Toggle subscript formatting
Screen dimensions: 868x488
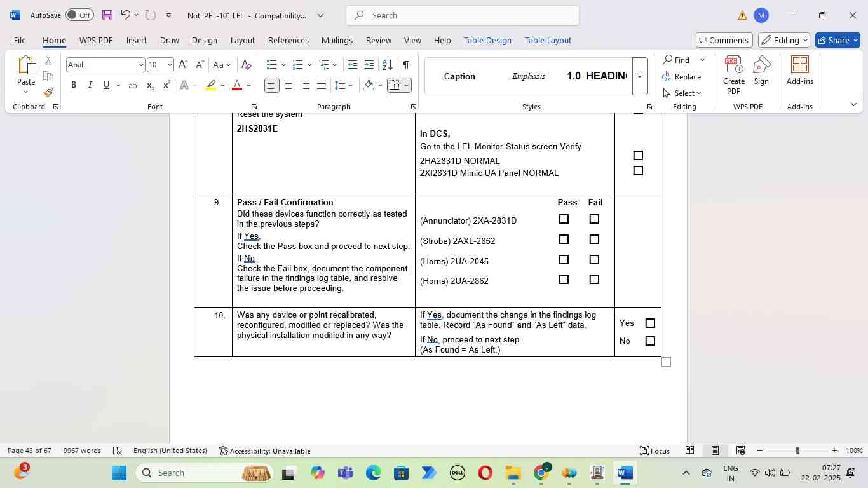click(x=150, y=85)
